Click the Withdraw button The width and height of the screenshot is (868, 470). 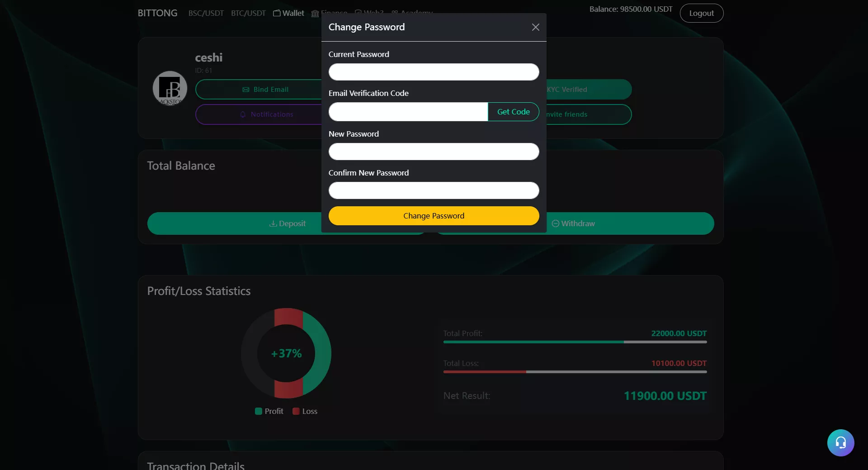[x=573, y=223]
